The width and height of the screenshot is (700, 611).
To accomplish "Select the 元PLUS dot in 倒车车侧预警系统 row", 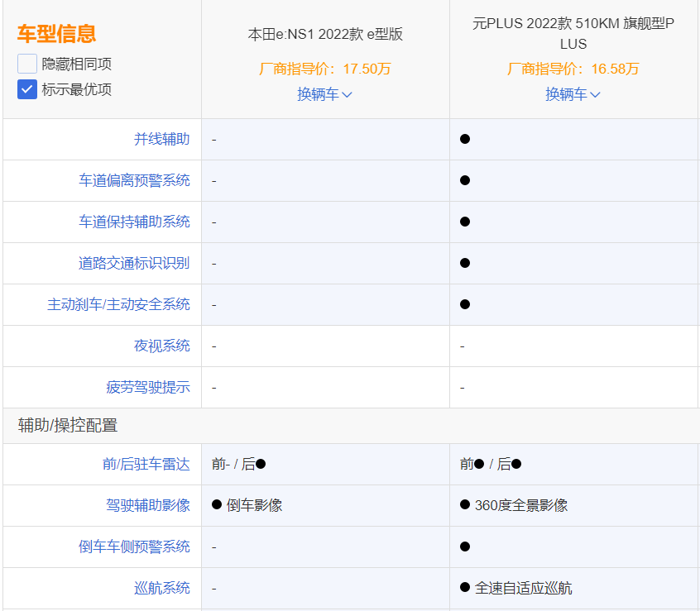I will (x=465, y=547).
